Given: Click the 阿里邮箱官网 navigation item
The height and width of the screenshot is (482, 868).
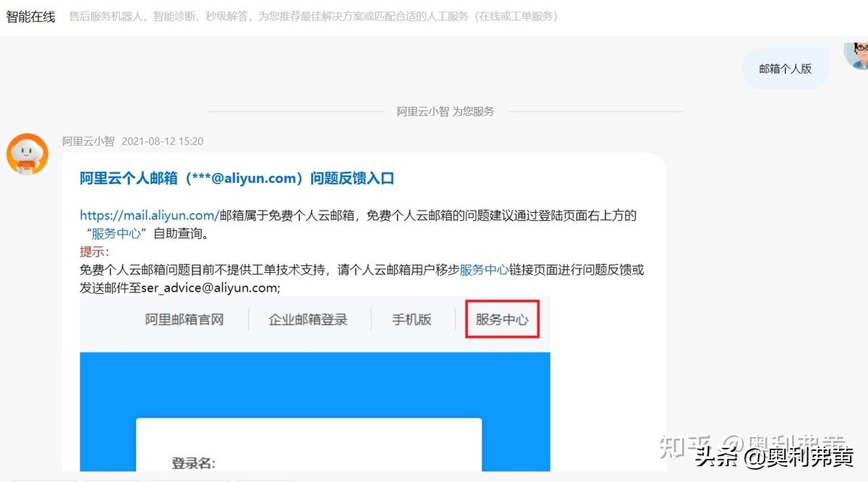Looking at the screenshot, I should point(184,319).
